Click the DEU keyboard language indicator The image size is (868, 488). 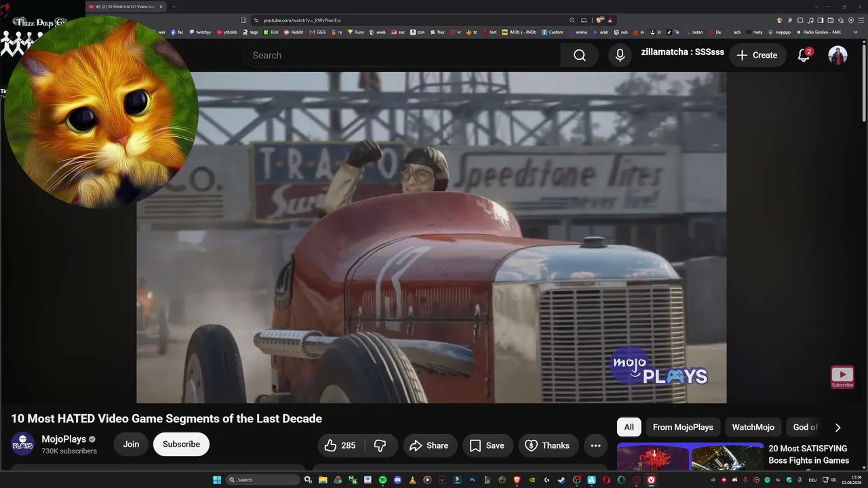812,480
